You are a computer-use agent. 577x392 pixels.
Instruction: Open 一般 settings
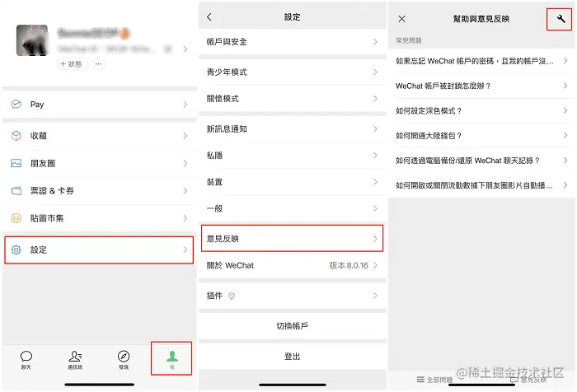292,208
